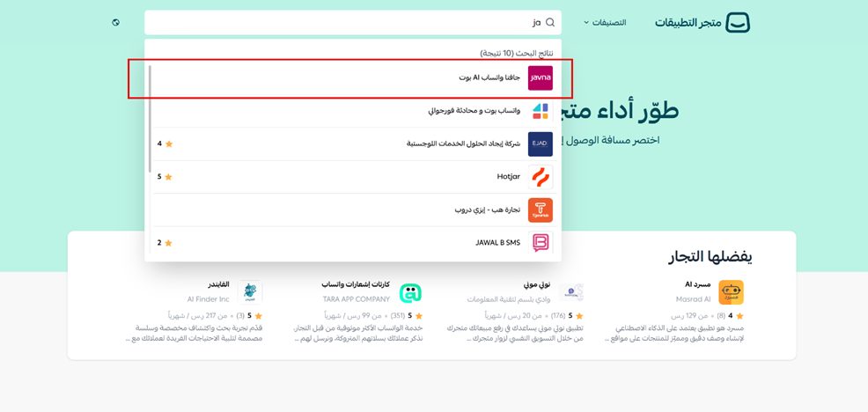Click the الفايندر app icon
This screenshot has height=412, width=868.
coord(250,292)
